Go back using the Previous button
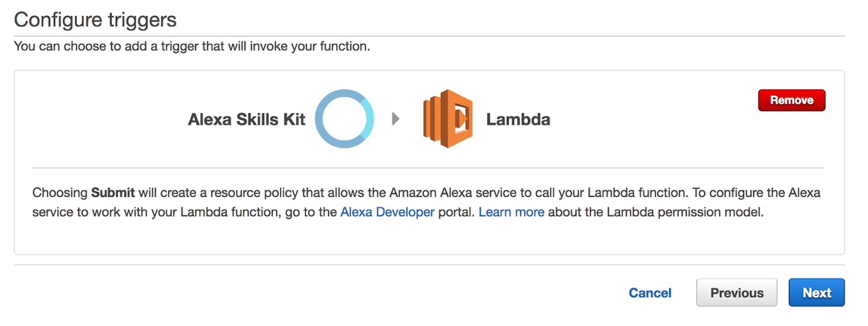This screenshot has height=326, width=868. point(736,293)
